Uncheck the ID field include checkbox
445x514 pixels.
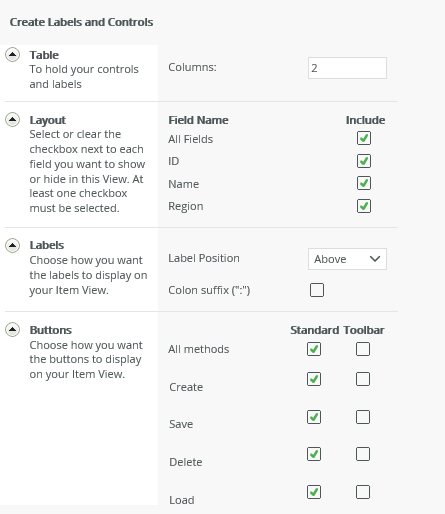[x=364, y=161]
